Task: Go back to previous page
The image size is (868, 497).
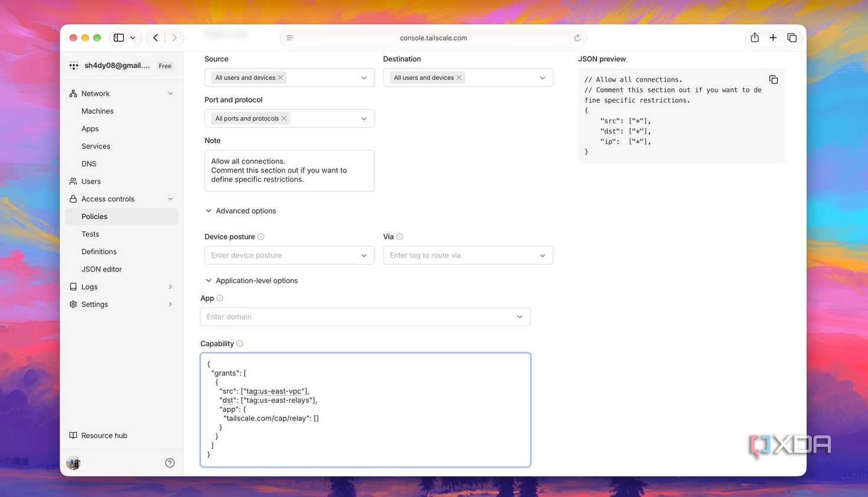Action: 156,38
